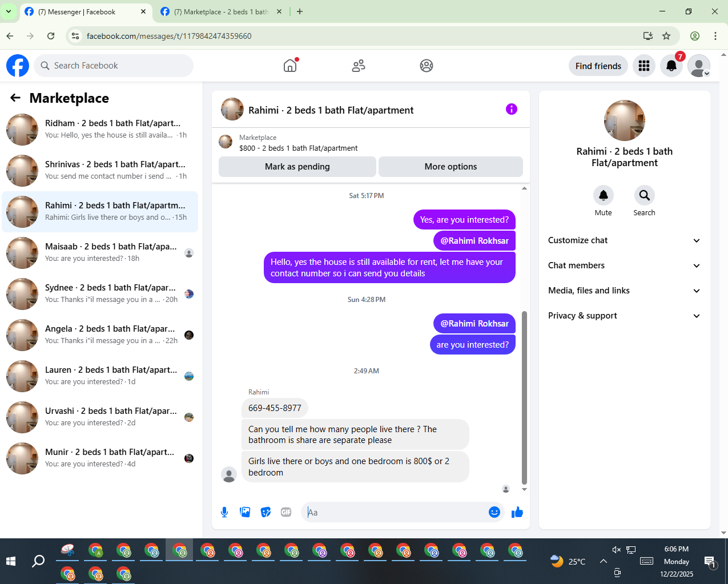
Task: Select Rahimi conversation in list
Action: point(100,212)
